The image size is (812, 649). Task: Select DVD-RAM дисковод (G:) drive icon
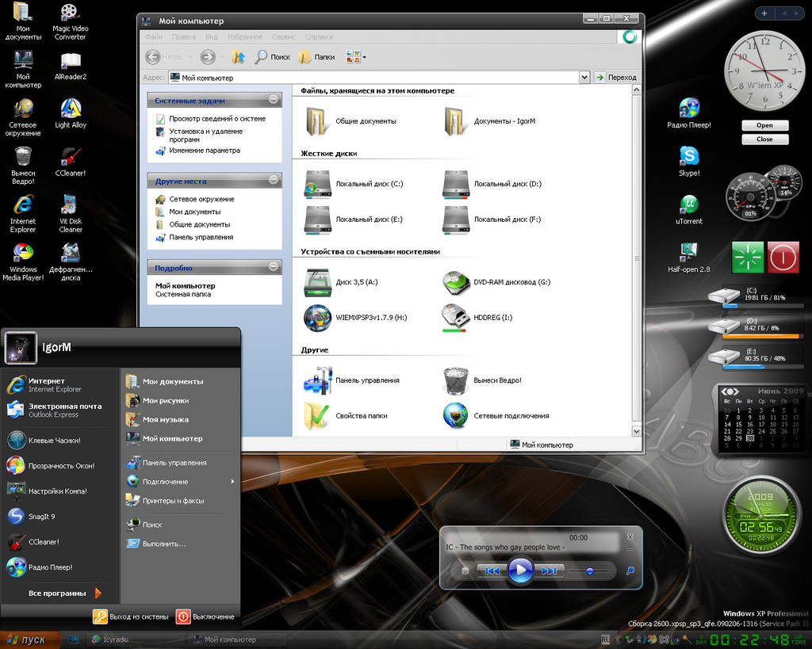point(456,283)
